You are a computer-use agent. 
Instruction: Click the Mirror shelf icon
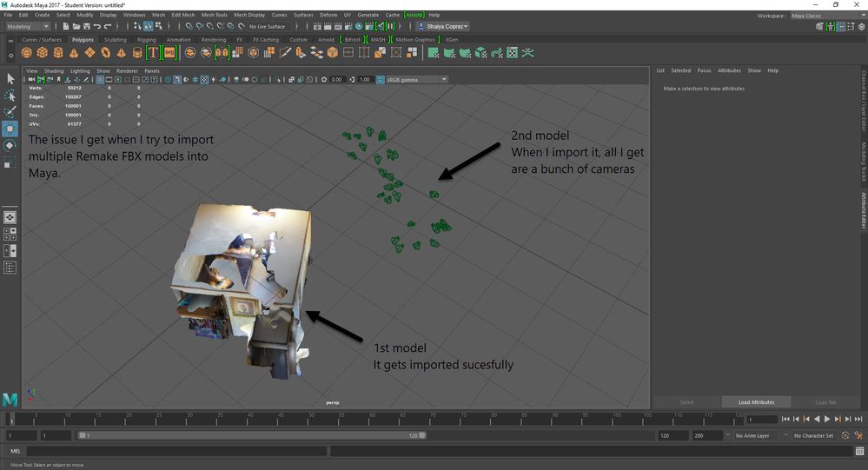pyautogui.click(x=222, y=53)
